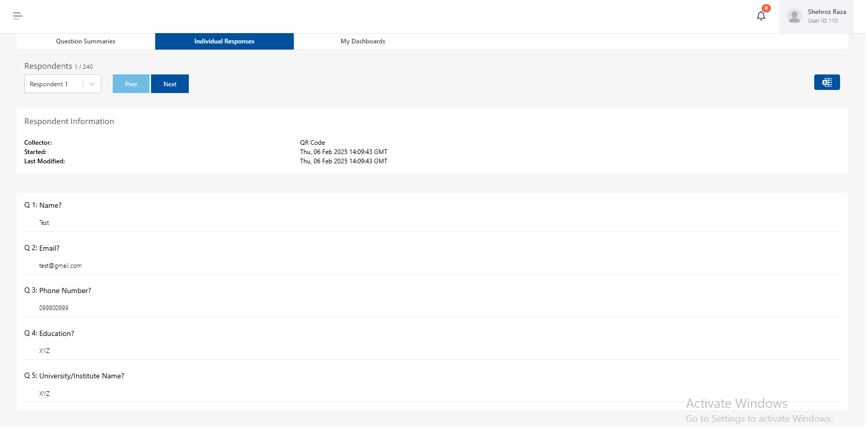Viewport: 868px width, 429px height.
Task: Click the Q 1: Name? question
Action: coord(43,205)
